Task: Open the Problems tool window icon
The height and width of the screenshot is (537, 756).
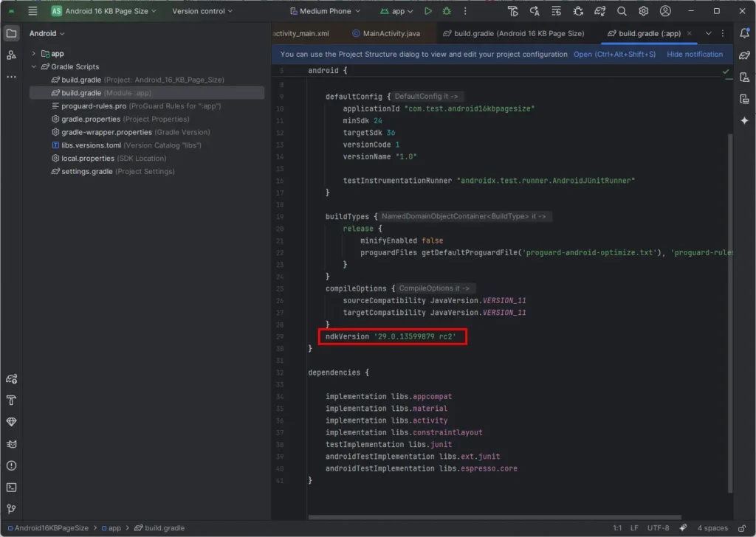Action: pos(12,465)
